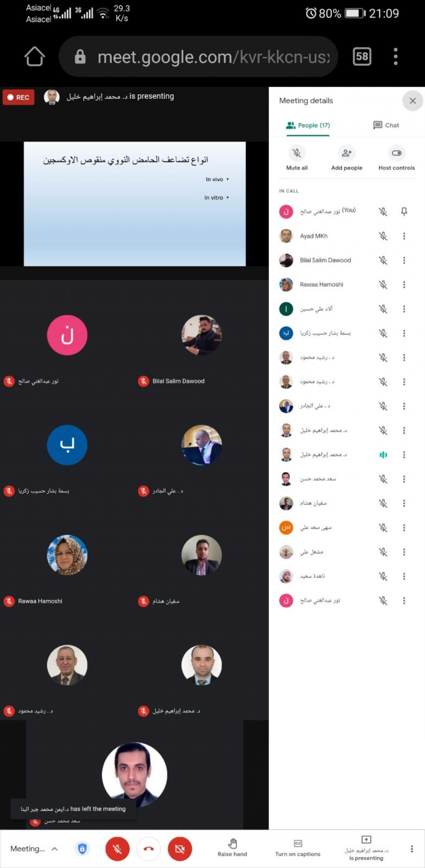This screenshot has height=868, width=425.
Task: Toggle camera with red video button
Action: click(180, 848)
